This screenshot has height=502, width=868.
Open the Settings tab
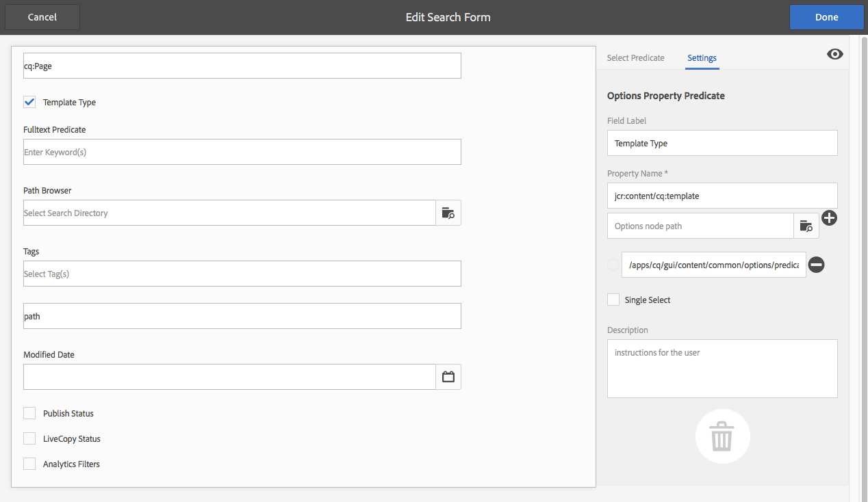[x=702, y=58]
